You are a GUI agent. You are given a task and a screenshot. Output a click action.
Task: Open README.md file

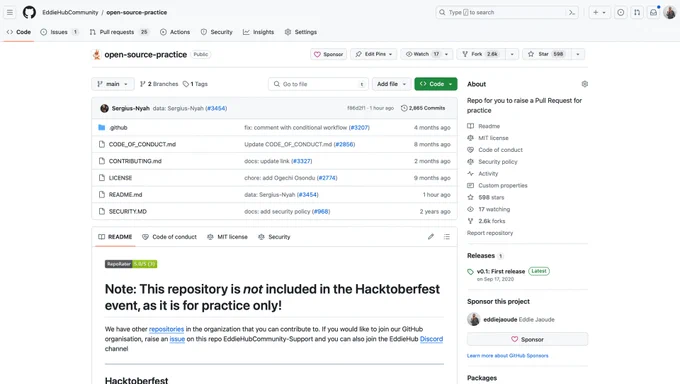(125, 195)
